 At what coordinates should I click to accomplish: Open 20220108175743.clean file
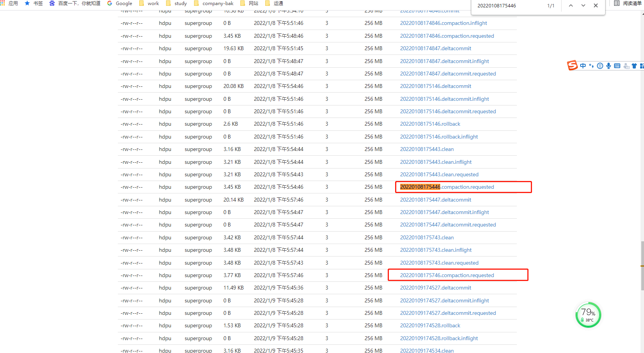click(x=427, y=237)
